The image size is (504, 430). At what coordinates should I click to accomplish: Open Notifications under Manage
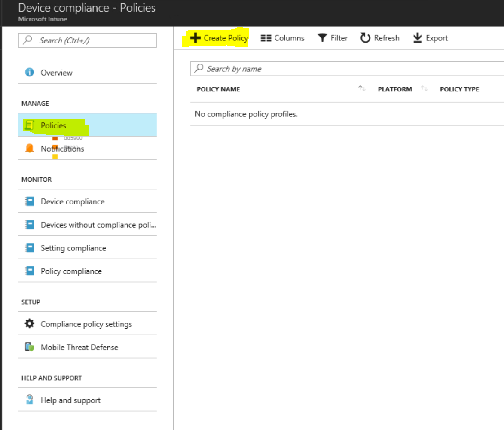[87, 148]
